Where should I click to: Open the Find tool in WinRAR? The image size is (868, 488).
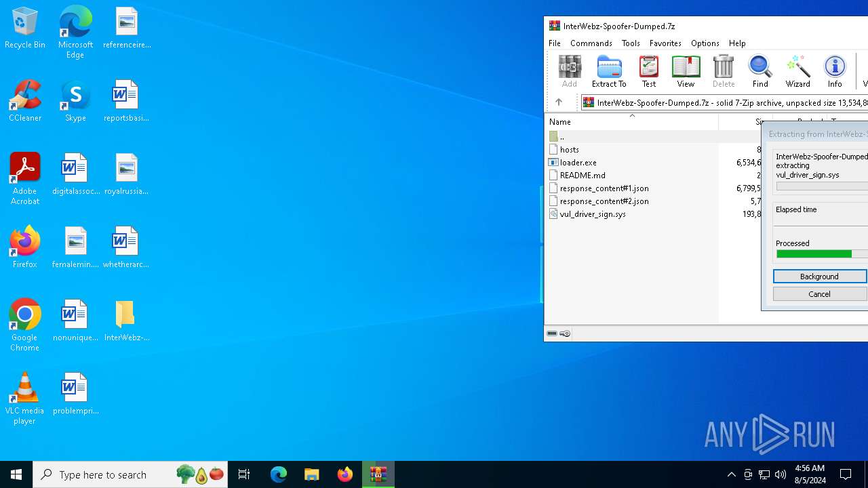point(760,71)
